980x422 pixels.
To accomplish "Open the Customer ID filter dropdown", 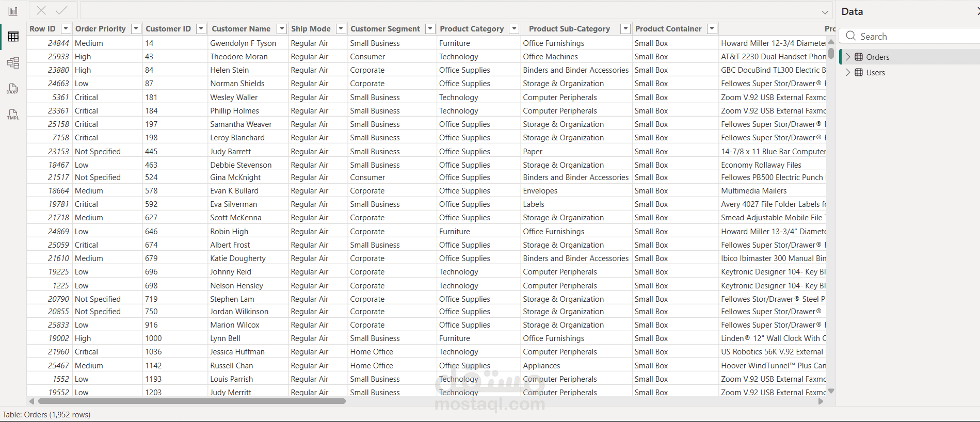I will point(201,29).
